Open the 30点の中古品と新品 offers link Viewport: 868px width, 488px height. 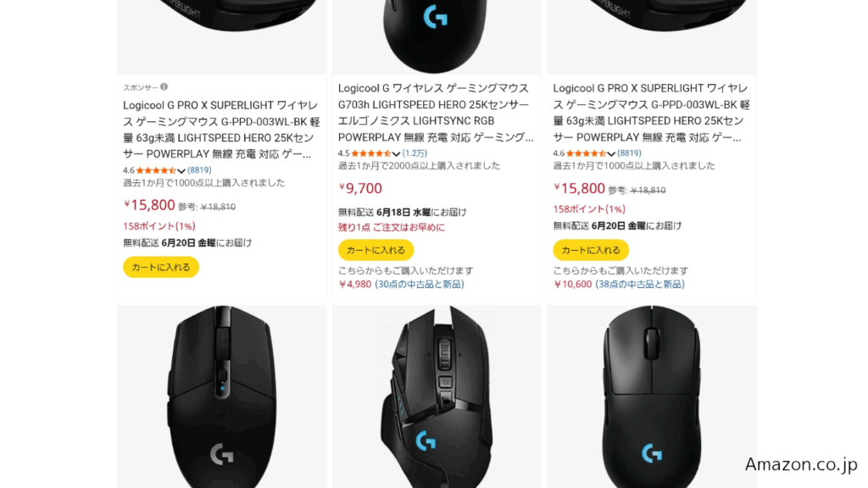point(420,285)
